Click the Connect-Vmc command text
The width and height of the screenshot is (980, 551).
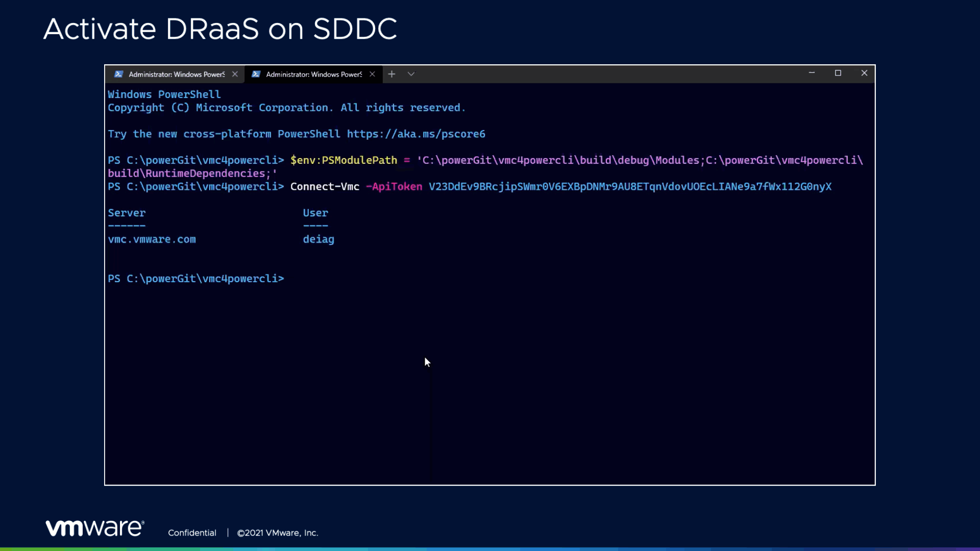[325, 187]
